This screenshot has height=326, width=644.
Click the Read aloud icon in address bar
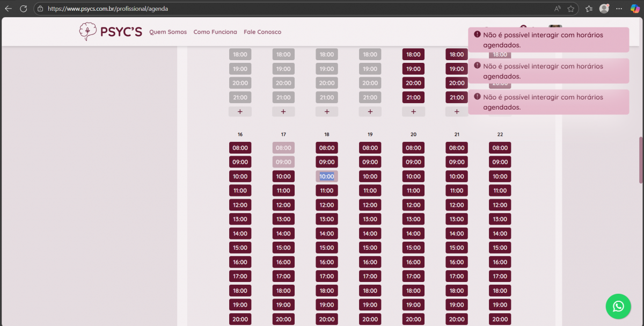(558, 9)
